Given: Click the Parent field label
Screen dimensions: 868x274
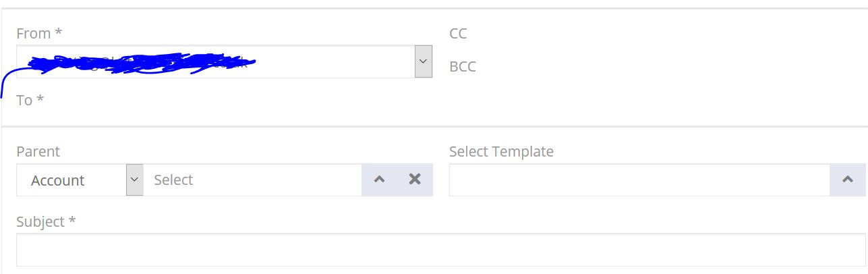Looking at the screenshot, I should [x=38, y=151].
